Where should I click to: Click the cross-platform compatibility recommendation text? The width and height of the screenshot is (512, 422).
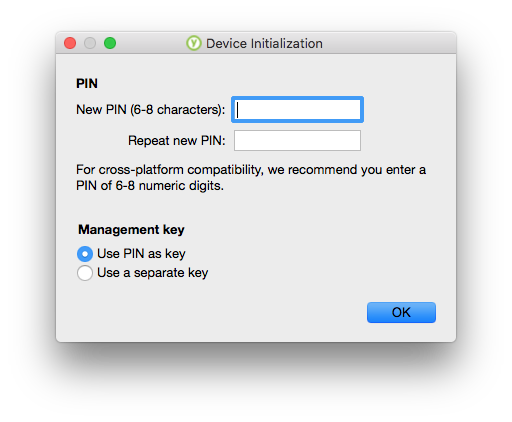(x=251, y=178)
